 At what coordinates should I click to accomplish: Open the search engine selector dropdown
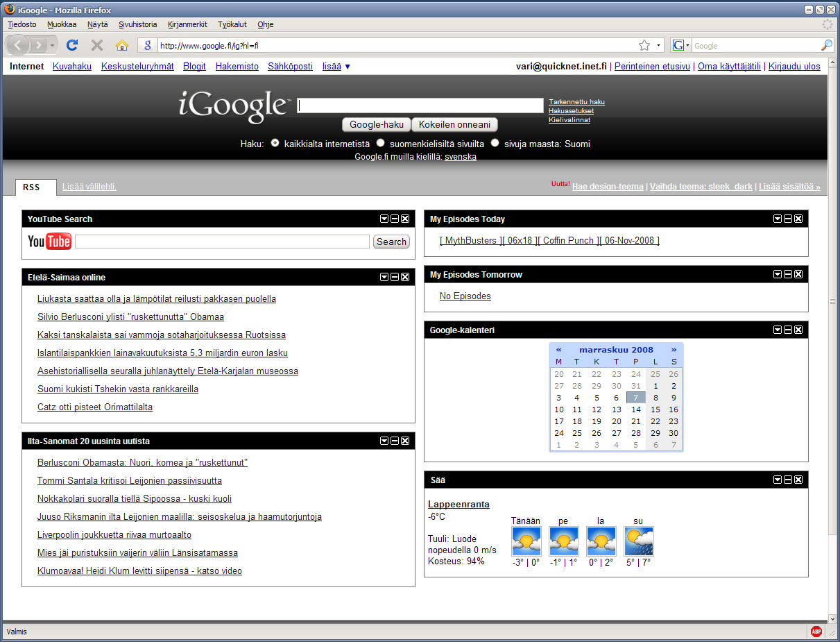pos(682,45)
